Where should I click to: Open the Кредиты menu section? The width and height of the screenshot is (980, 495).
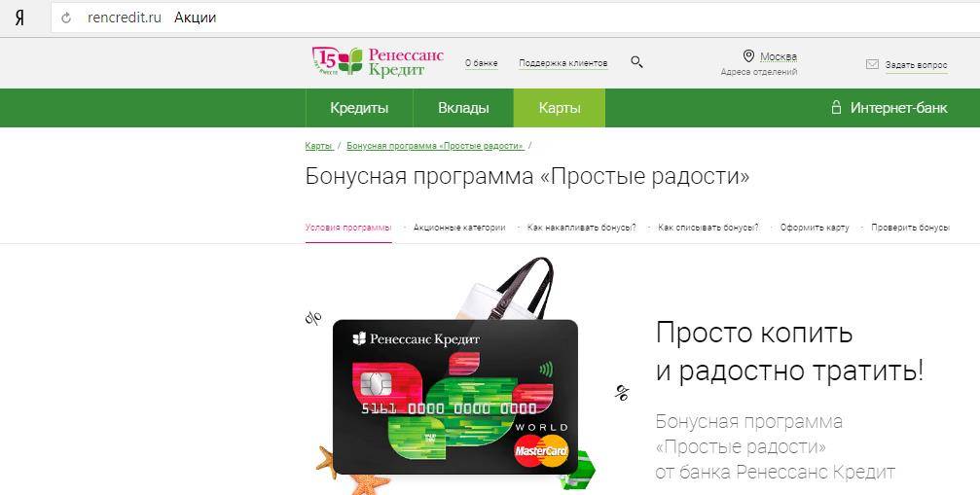coord(359,108)
